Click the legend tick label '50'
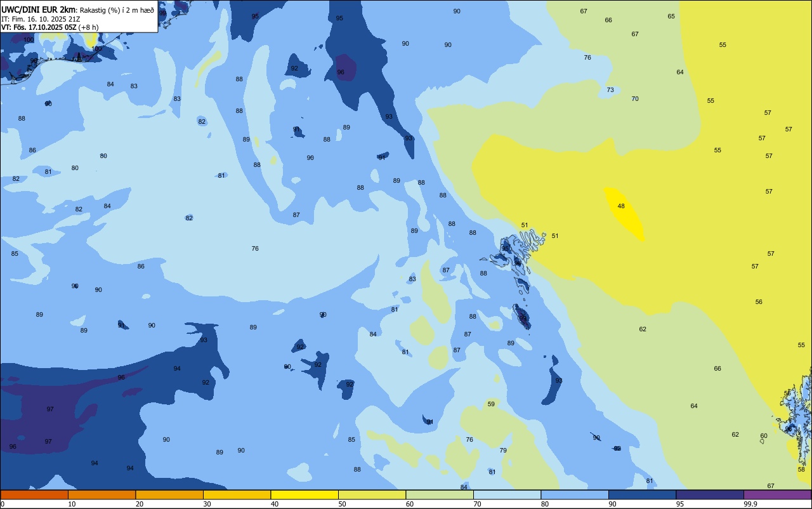Viewport: 812px width, 509px height. point(342,504)
